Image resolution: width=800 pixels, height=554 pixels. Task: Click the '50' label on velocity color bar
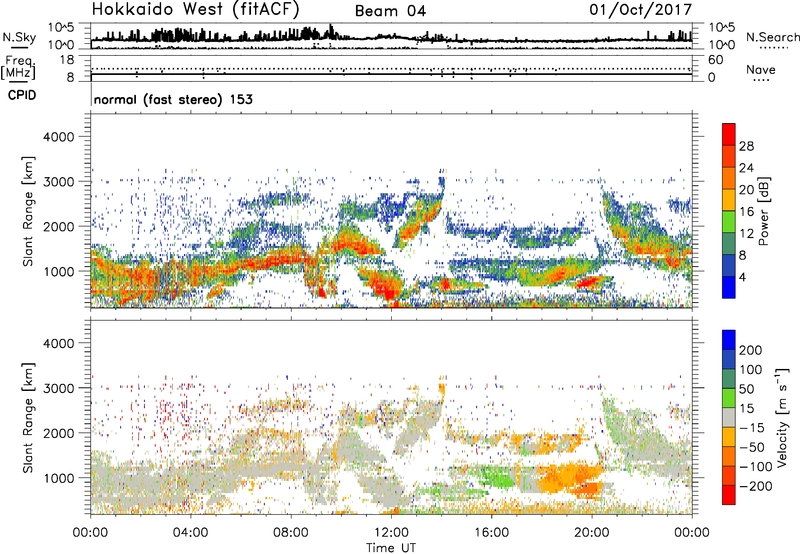click(746, 389)
